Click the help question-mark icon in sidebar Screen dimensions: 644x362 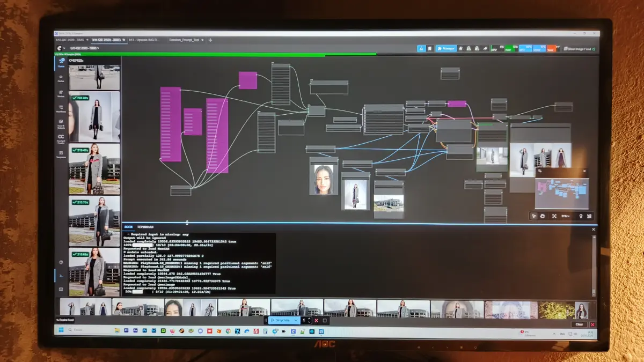(61, 262)
